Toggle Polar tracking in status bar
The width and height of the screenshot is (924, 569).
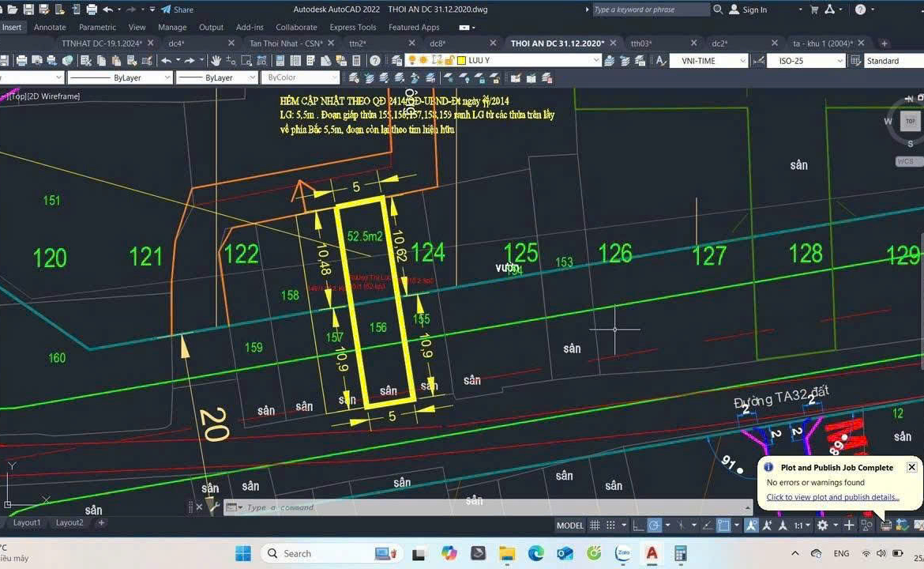pos(655,526)
